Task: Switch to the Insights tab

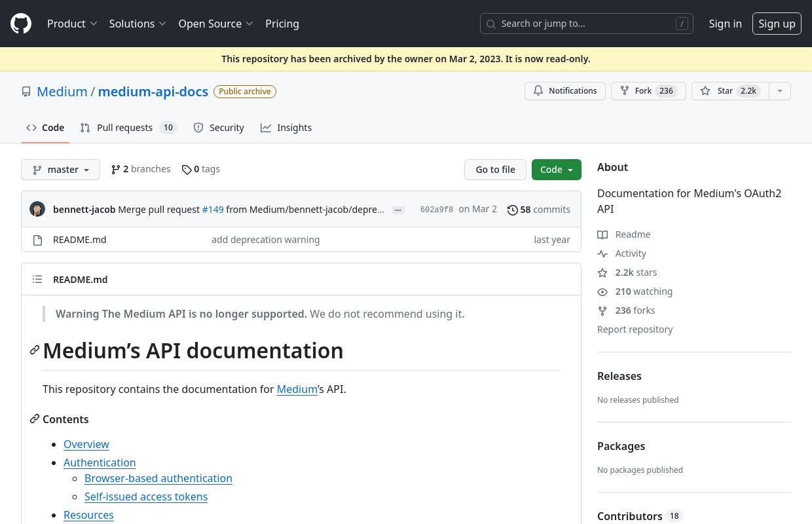Action: click(x=286, y=128)
